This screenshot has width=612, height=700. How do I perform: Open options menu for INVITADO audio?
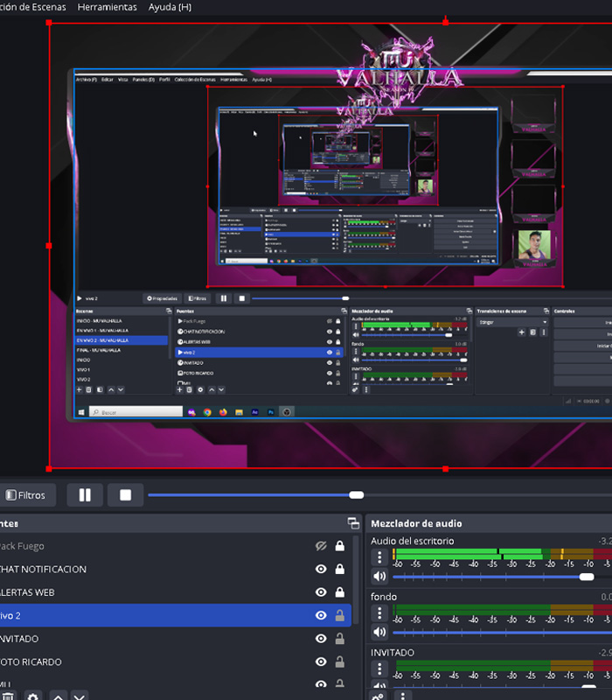(x=379, y=668)
